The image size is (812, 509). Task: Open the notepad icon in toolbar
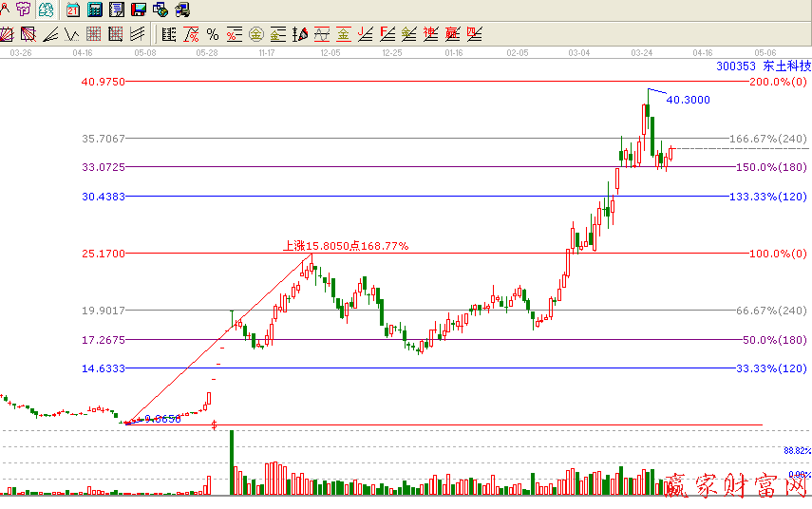116,10
